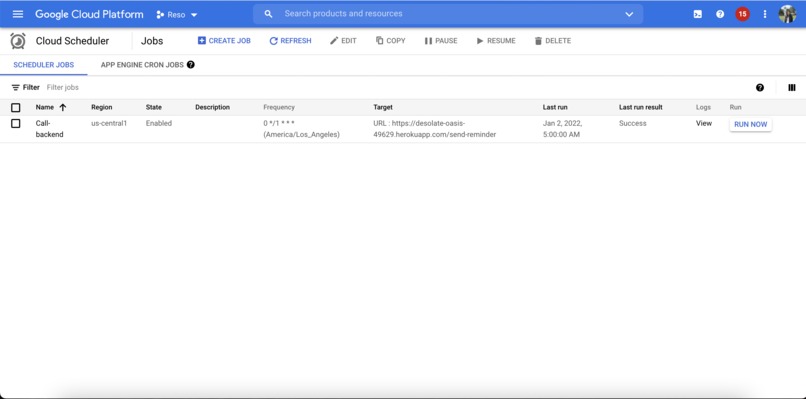806x399 pixels.
Task: Click DELETE in the toolbar
Action: [553, 41]
